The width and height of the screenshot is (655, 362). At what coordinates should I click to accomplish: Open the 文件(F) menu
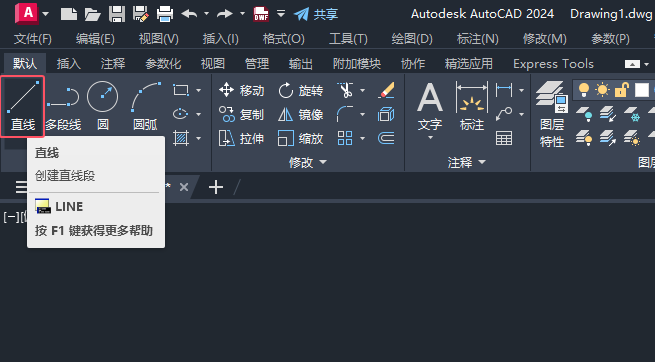[33, 39]
